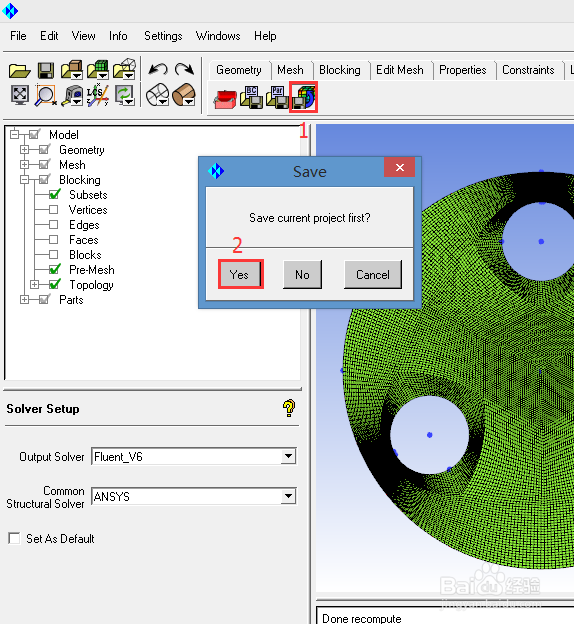Open the Windows menu
574x624 pixels.
218,36
